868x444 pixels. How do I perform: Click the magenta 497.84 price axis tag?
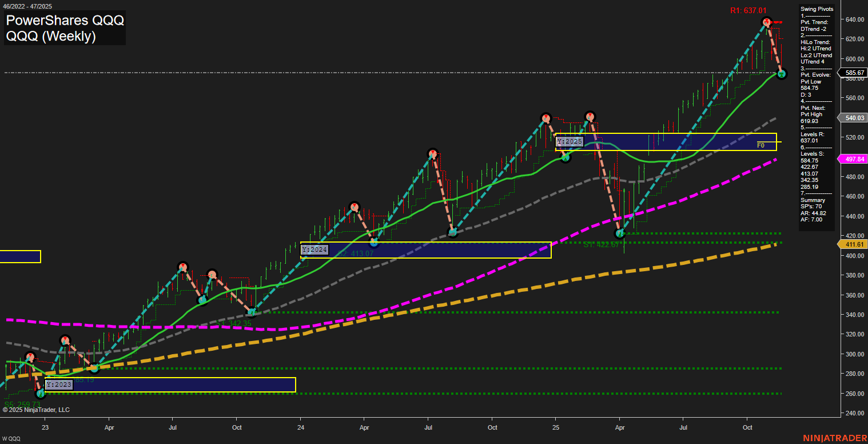click(854, 158)
